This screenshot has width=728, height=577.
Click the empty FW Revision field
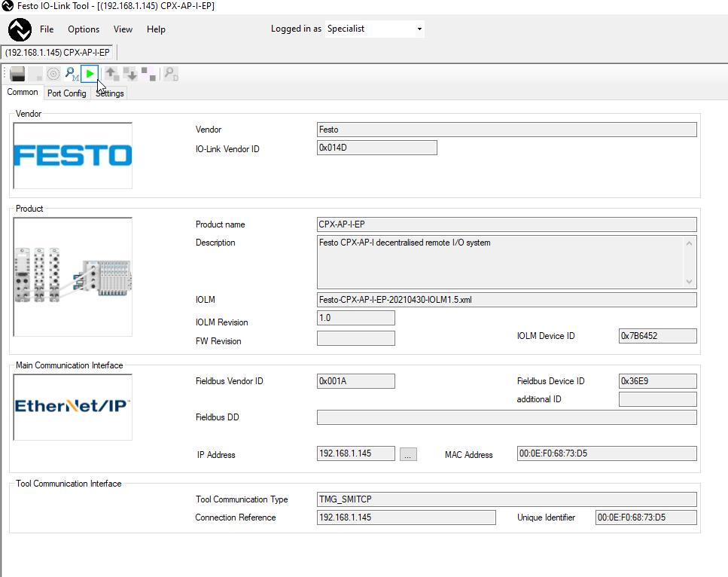[355, 338]
